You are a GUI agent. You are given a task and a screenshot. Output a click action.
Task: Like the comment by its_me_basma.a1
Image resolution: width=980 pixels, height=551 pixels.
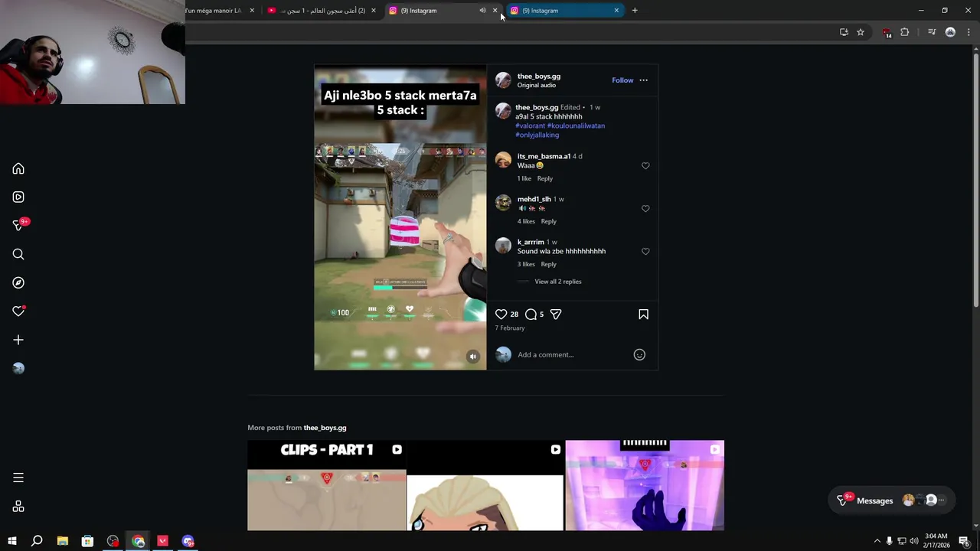click(645, 165)
